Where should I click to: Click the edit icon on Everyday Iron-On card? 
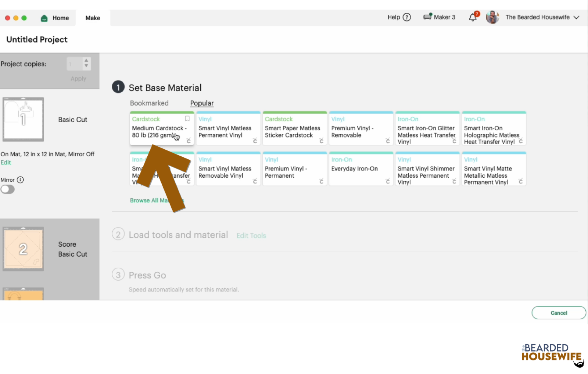tap(388, 181)
